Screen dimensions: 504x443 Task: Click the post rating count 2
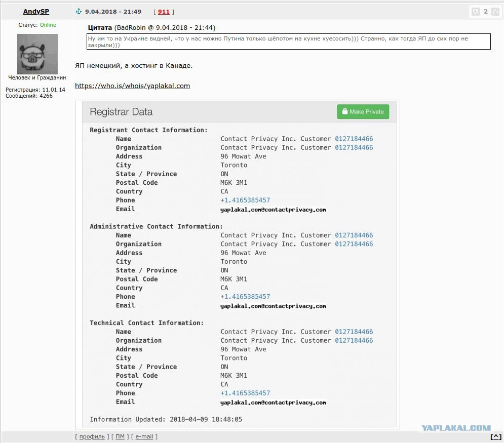pyautogui.click(x=486, y=12)
